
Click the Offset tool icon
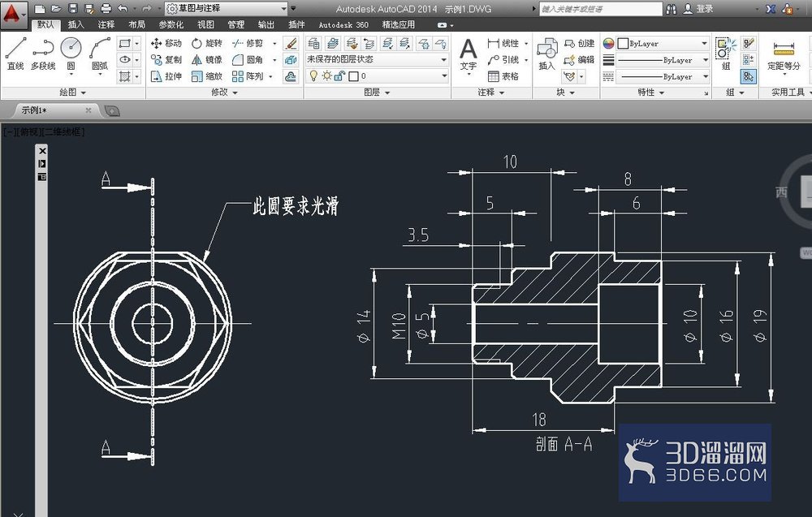[291, 76]
